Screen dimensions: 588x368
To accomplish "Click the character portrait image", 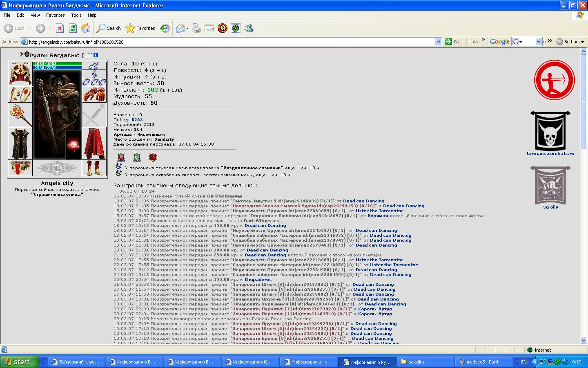I will pyautogui.click(x=57, y=114).
